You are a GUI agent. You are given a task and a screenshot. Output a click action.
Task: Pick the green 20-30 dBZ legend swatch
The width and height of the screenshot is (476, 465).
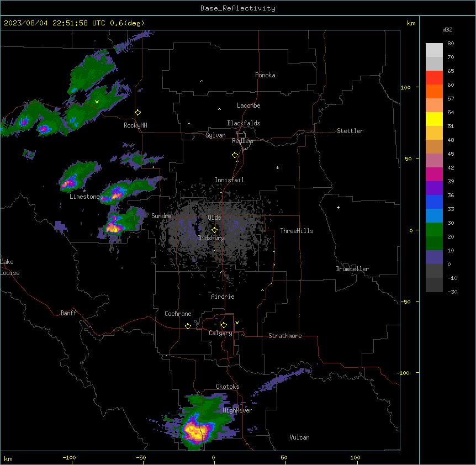pos(434,230)
